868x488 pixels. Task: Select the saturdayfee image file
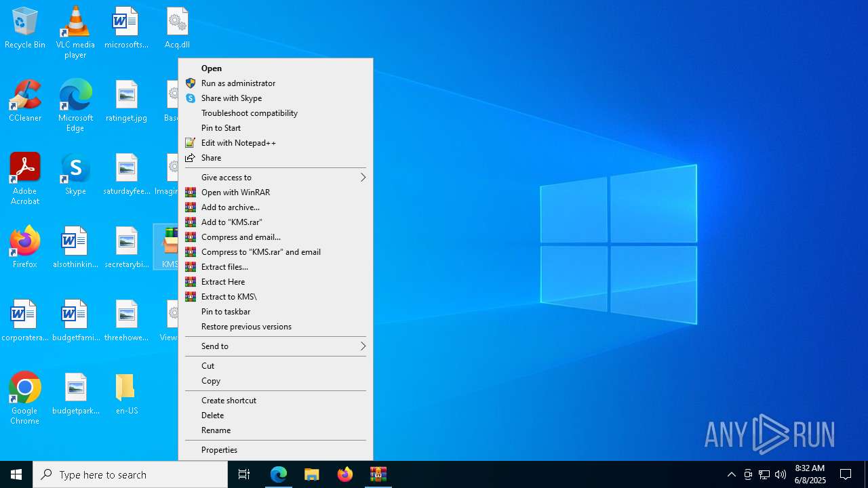click(126, 175)
